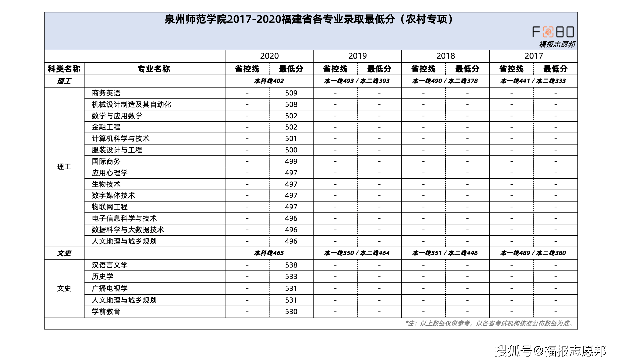The height and width of the screenshot is (364, 622).
Task: Select the 学前教育 major
Action: click(106, 312)
